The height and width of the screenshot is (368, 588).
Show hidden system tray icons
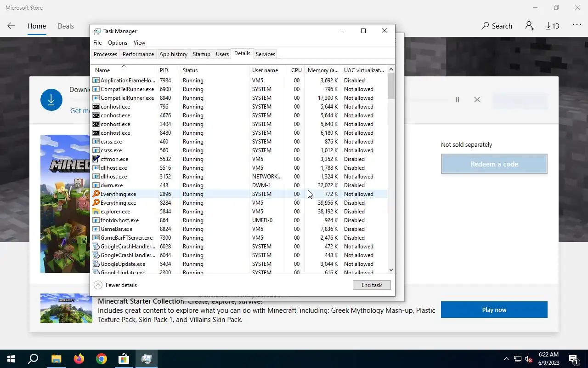coord(507,359)
